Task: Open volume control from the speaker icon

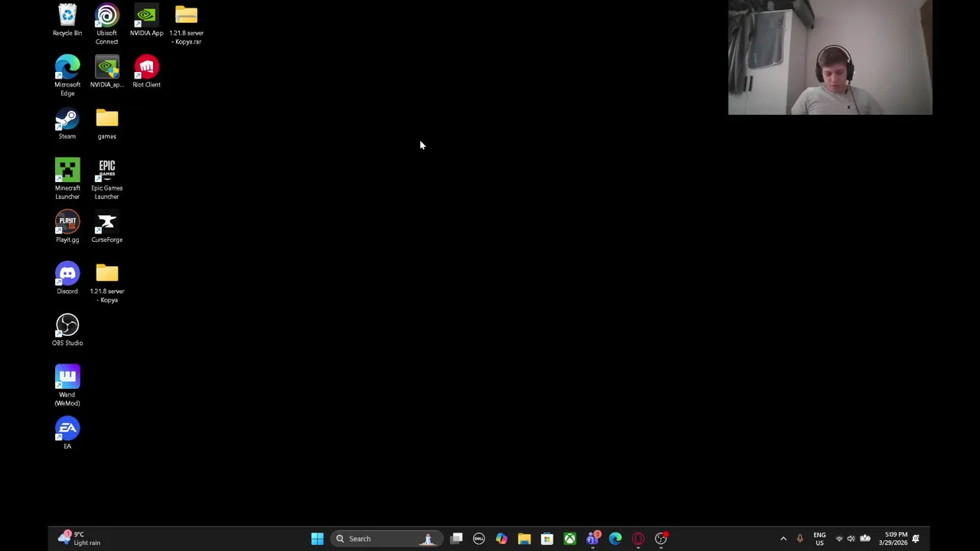Action: 851,539
